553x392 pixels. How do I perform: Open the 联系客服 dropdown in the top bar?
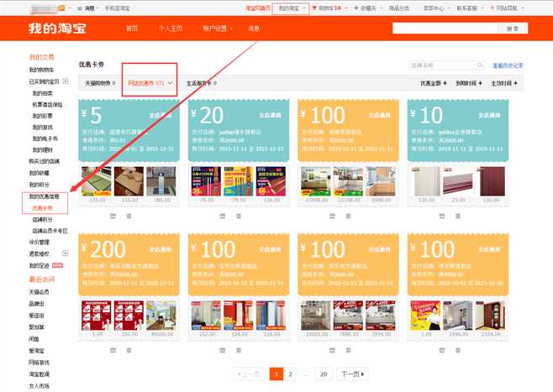pos(470,8)
